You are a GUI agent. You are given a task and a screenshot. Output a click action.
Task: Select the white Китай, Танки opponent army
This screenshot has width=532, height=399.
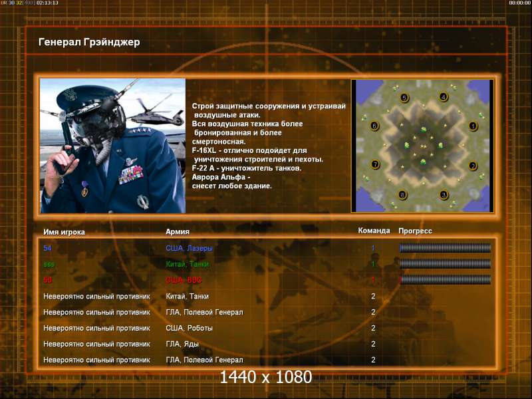point(188,296)
